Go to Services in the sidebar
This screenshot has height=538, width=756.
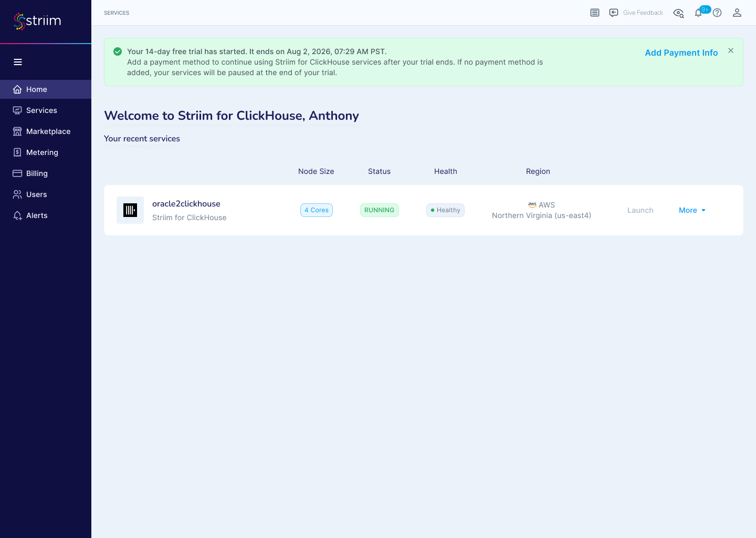(46, 110)
